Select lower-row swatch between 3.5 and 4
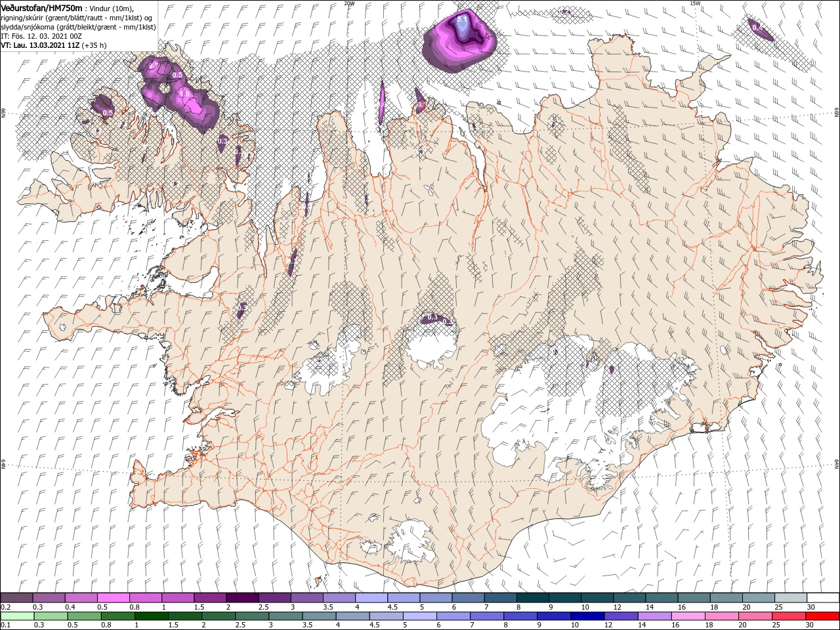 319,616
